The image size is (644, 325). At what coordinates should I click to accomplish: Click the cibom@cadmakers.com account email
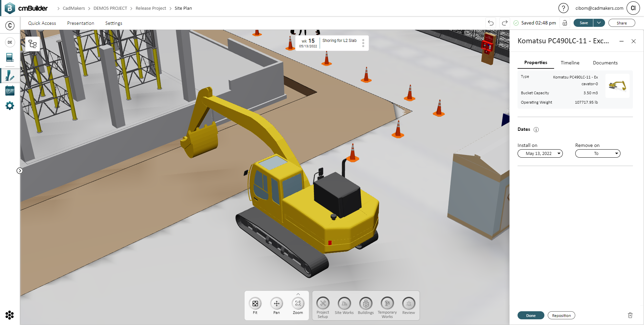tap(599, 8)
